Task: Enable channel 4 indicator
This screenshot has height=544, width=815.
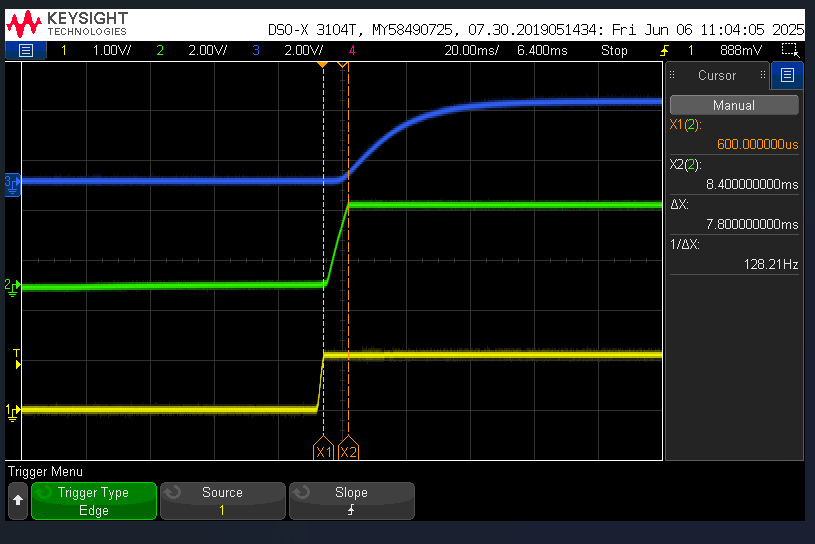Action: pyautogui.click(x=352, y=50)
